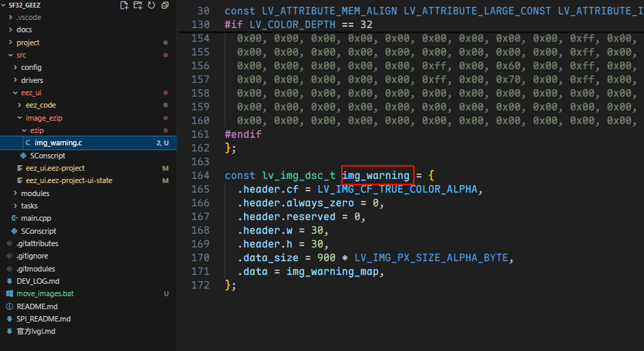Screen dimensions: 644x351
Task: Collapse the src folder
Action: [x=21, y=55]
